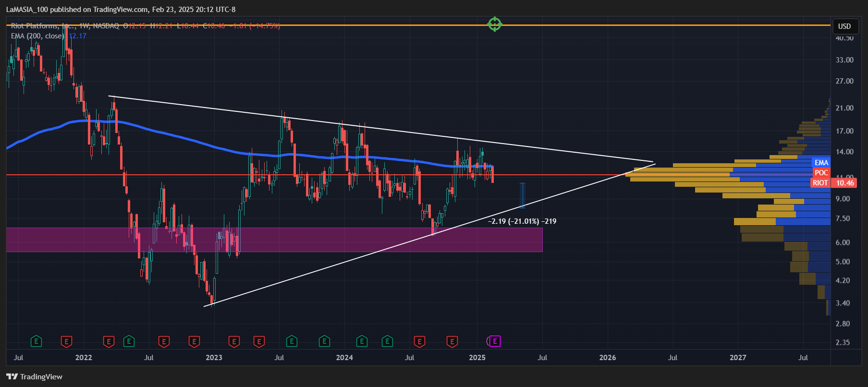Image resolution: width=868 pixels, height=387 pixels.
Task: Click the purple upcoming earnings marker near 2025
Action: 494,341
